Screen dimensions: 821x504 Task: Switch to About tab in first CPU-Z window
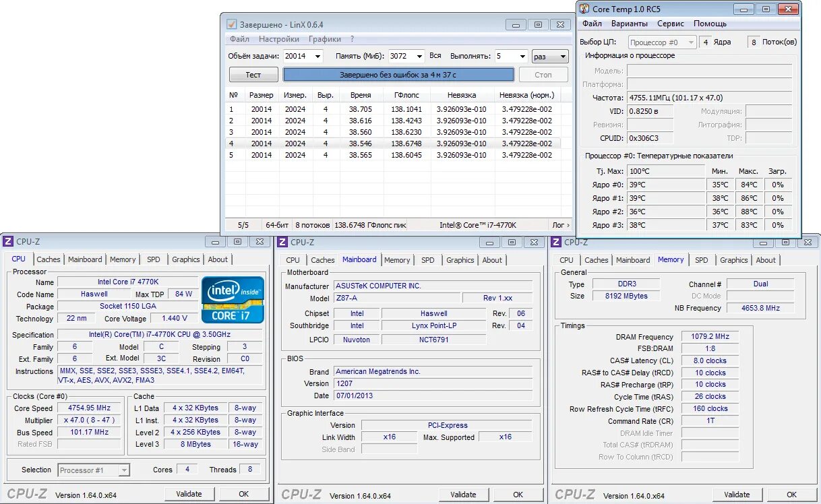(x=218, y=259)
